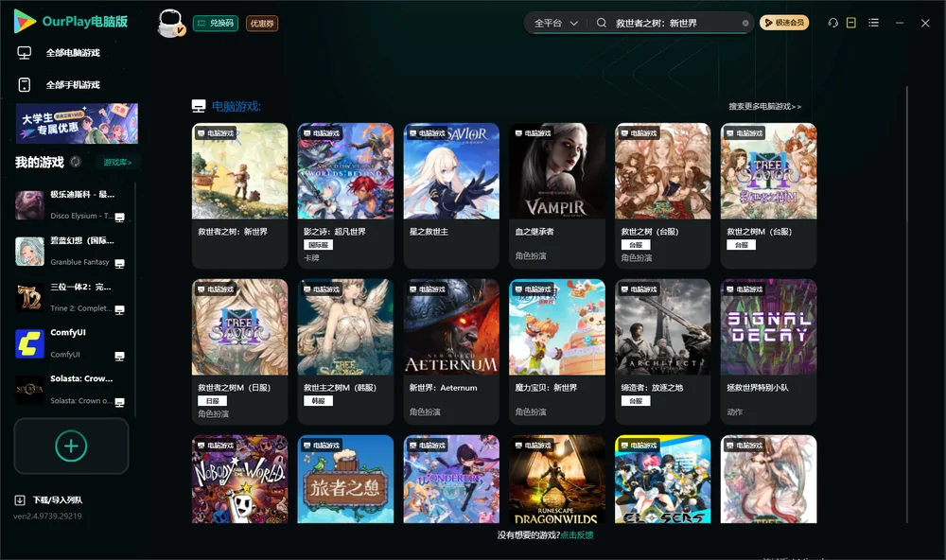This screenshot has height=560, width=946.
Task: Click version text ver:2.4.9739.29219
Action: pyautogui.click(x=47, y=516)
